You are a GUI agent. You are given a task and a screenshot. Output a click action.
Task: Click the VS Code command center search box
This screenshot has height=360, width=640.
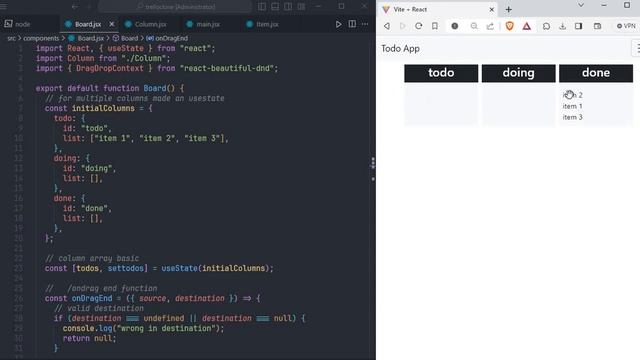(x=175, y=7)
